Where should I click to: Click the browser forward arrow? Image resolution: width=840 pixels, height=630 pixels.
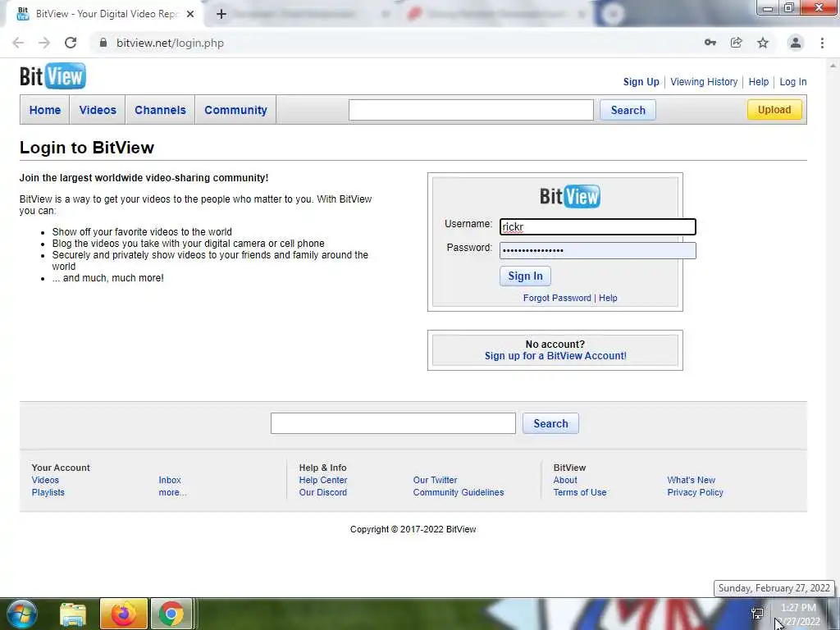(x=44, y=43)
